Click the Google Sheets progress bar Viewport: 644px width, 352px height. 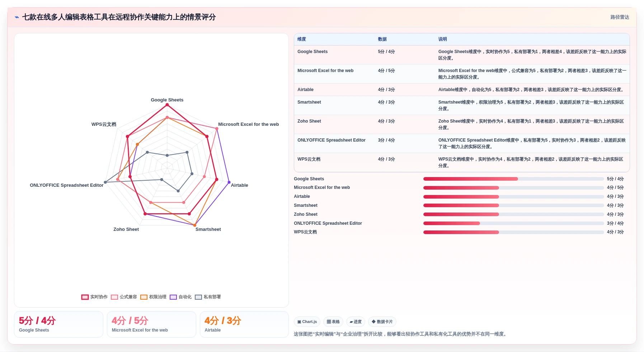click(x=513, y=179)
